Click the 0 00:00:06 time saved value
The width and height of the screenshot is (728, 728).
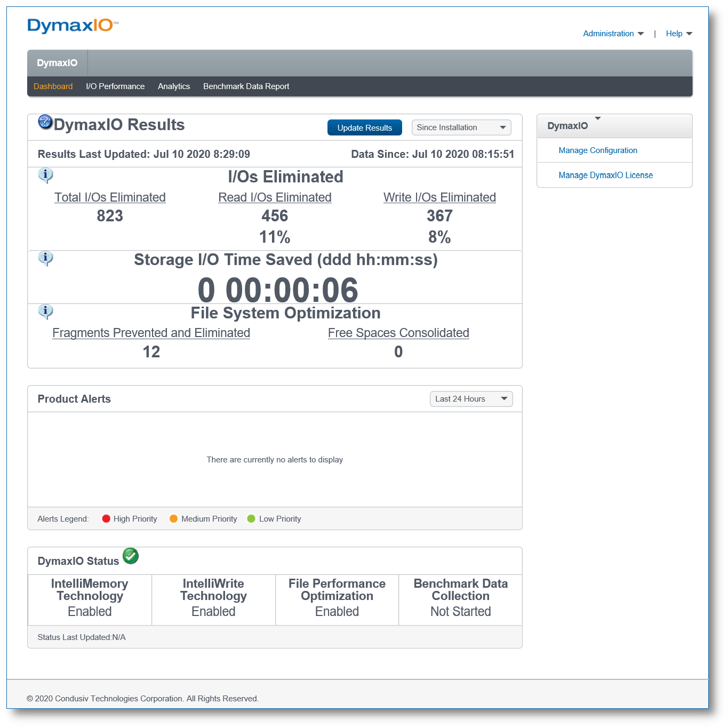pos(278,290)
